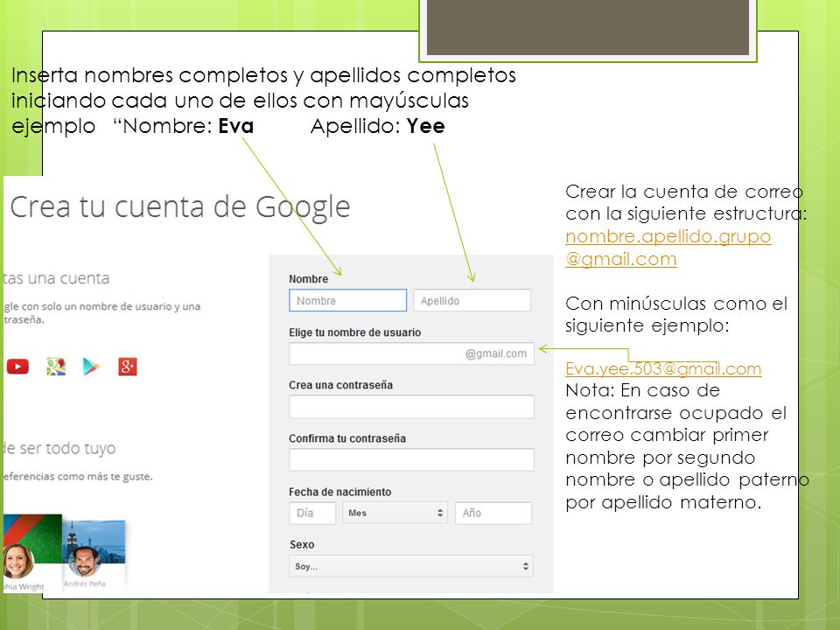Image resolution: width=840 pixels, height=630 pixels.
Task: Click the 'Fecha de nacimiento' label
Action: pos(339,492)
